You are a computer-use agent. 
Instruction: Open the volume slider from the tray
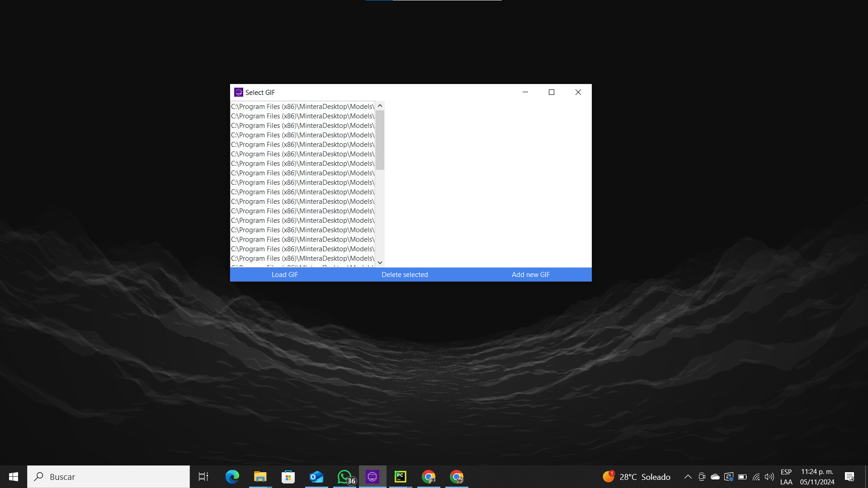pos(769,476)
